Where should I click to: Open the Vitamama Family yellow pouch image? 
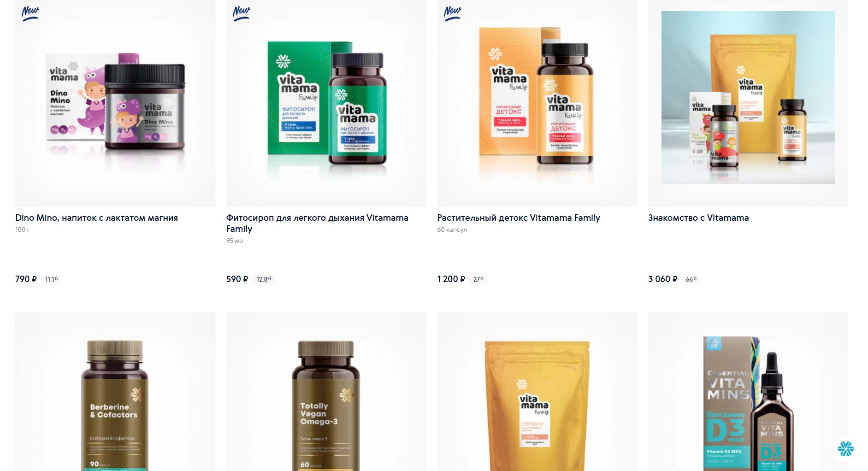[x=537, y=392]
